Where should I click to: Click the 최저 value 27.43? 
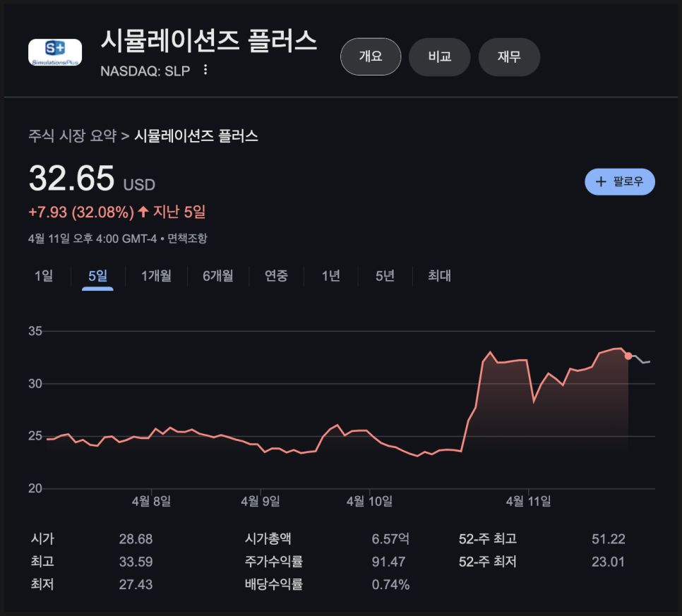coord(136,584)
